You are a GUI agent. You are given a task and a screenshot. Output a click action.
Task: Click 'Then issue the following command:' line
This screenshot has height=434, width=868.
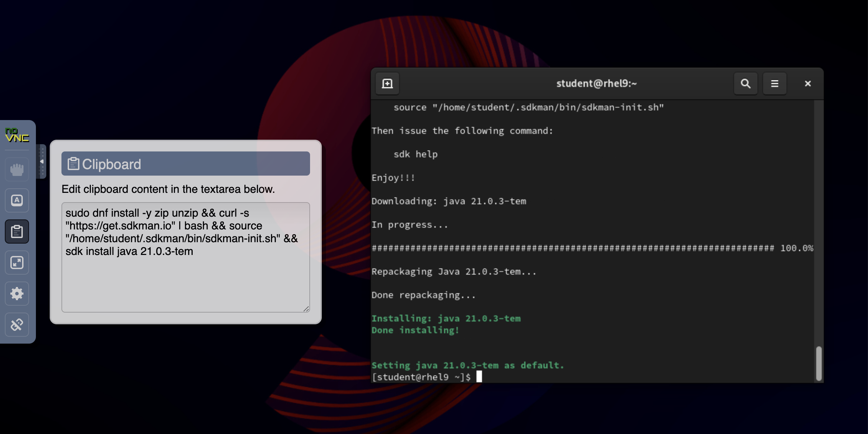(x=462, y=131)
